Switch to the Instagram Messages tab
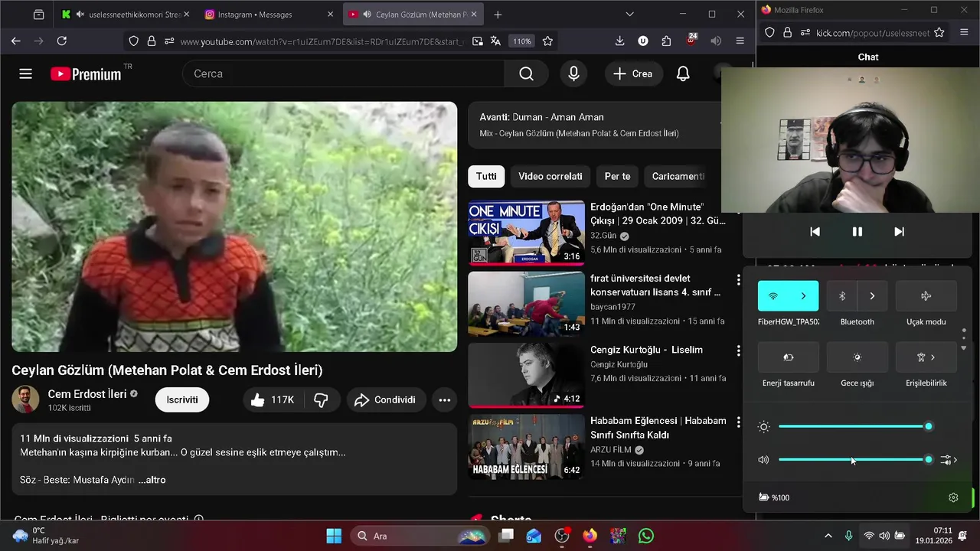Image resolution: width=980 pixels, height=551 pixels. [x=268, y=15]
